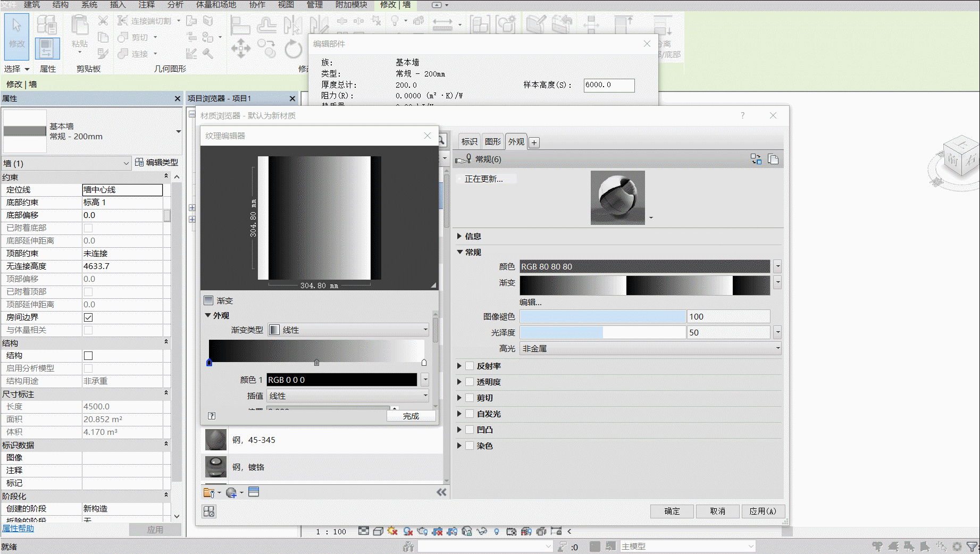This screenshot has height=554, width=980.
Task: Toggle the Room Bounding checkbox
Action: [x=88, y=317]
